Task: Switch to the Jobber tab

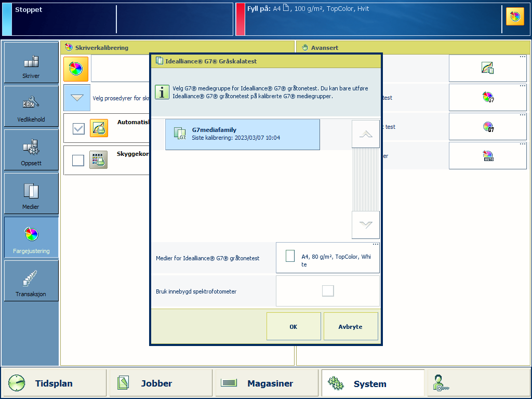Action: pyautogui.click(x=161, y=383)
